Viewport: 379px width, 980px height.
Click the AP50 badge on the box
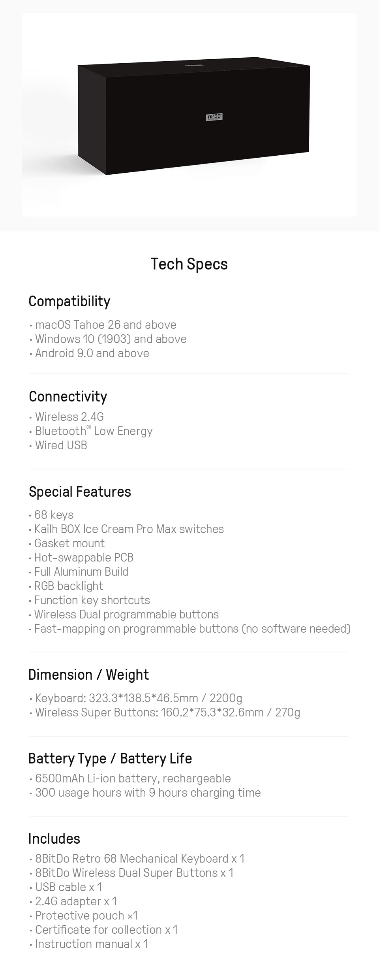click(215, 117)
